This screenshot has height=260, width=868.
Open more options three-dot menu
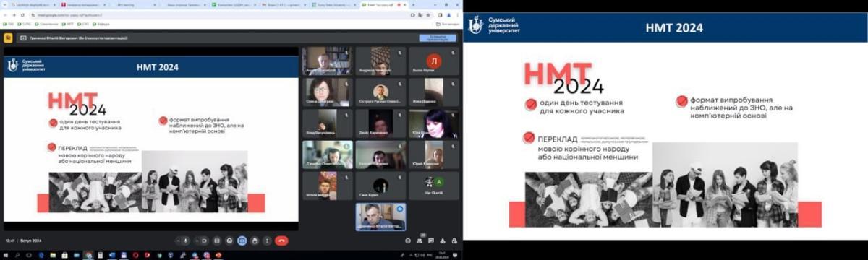point(267,240)
